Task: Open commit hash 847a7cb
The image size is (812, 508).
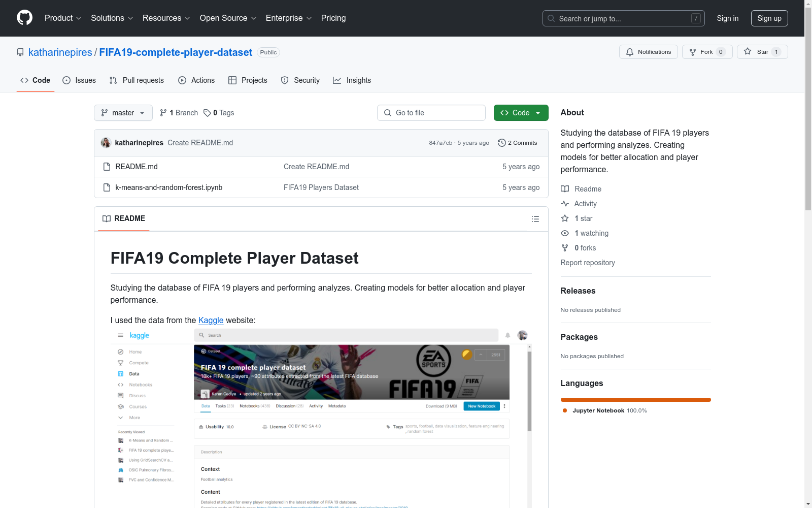Action: pyautogui.click(x=441, y=143)
